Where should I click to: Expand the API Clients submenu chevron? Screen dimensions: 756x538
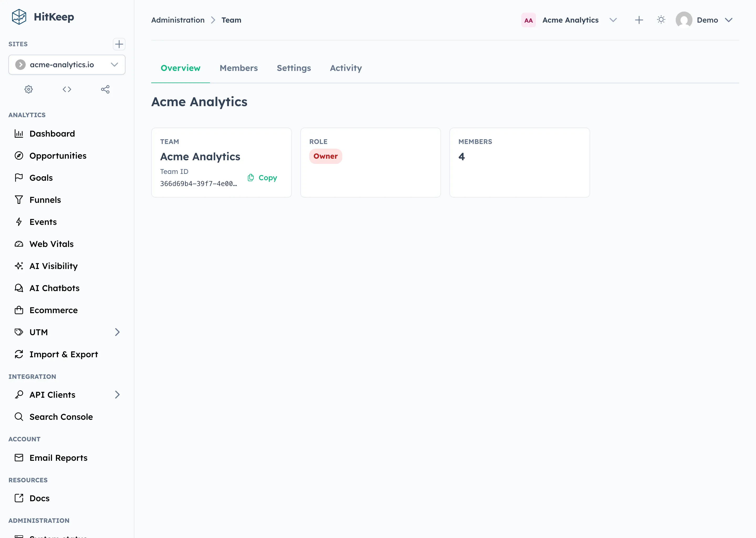(x=117, y=395)
